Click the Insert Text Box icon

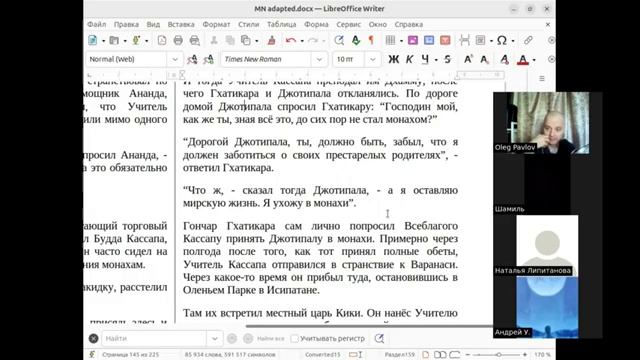tap(445, 40)
